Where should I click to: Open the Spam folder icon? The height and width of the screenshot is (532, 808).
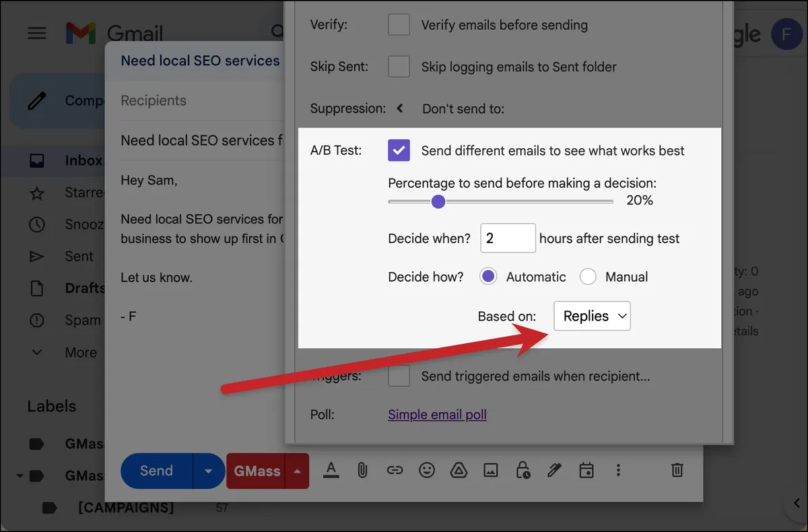click(37, 321)
